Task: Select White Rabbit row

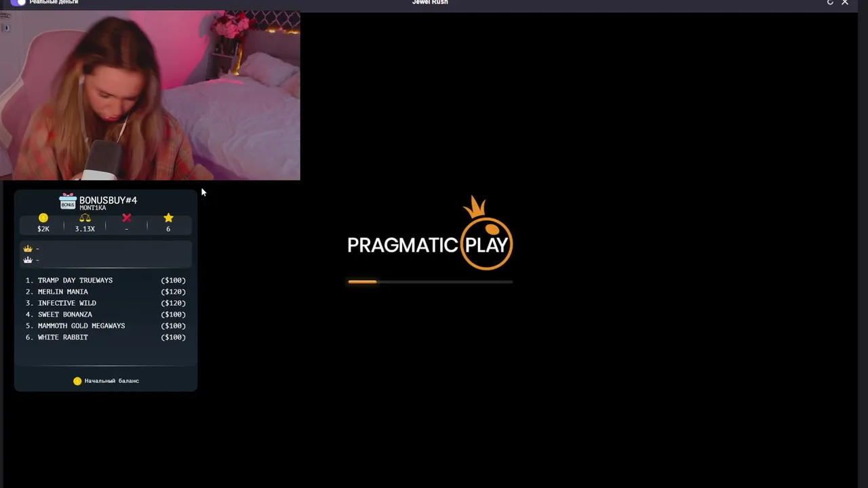Action: click(x=106, y=338)
